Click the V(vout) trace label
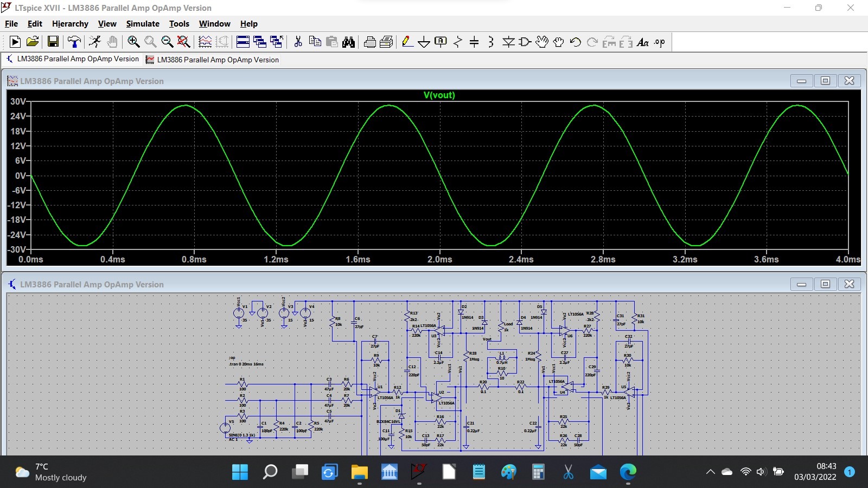This screenshot has height=488, width=868. click(439, 95)
